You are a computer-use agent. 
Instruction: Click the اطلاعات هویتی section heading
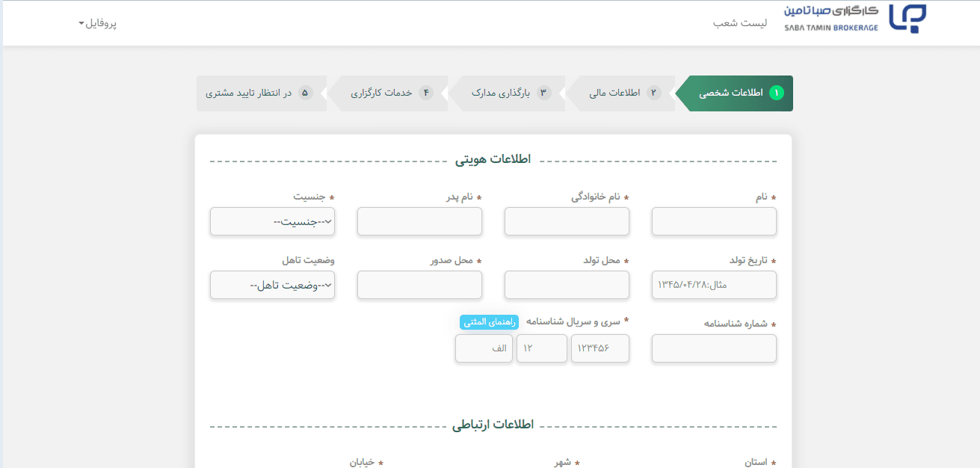(493, 159)
